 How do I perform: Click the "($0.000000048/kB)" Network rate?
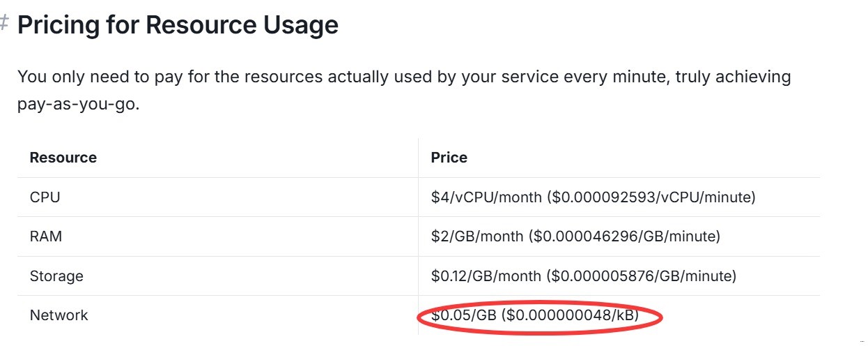pos(571,316)
